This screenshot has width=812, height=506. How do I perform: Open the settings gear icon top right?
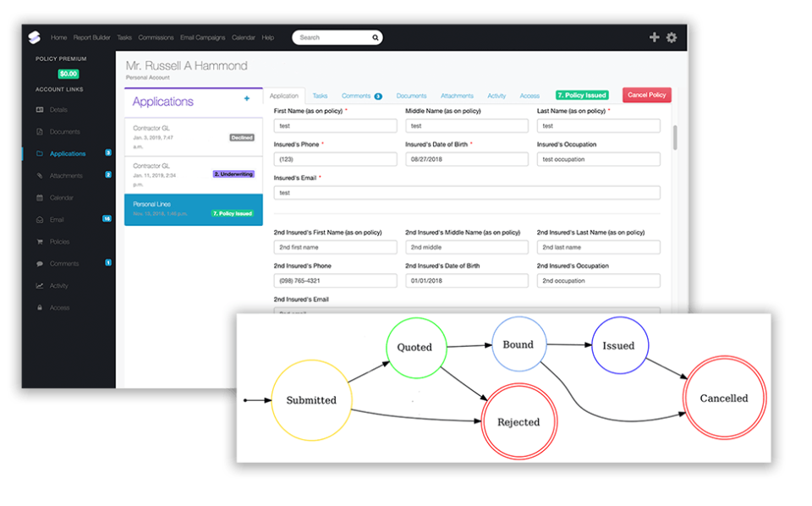click(x=672, y=37)
